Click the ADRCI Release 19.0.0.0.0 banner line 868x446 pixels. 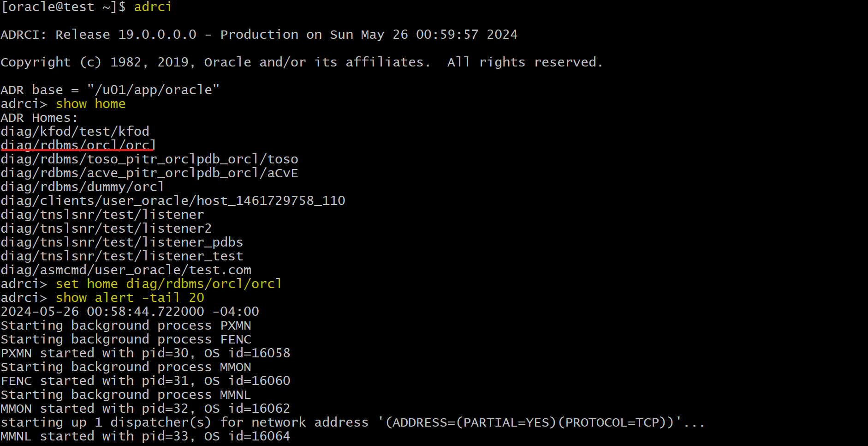[259, 35]
